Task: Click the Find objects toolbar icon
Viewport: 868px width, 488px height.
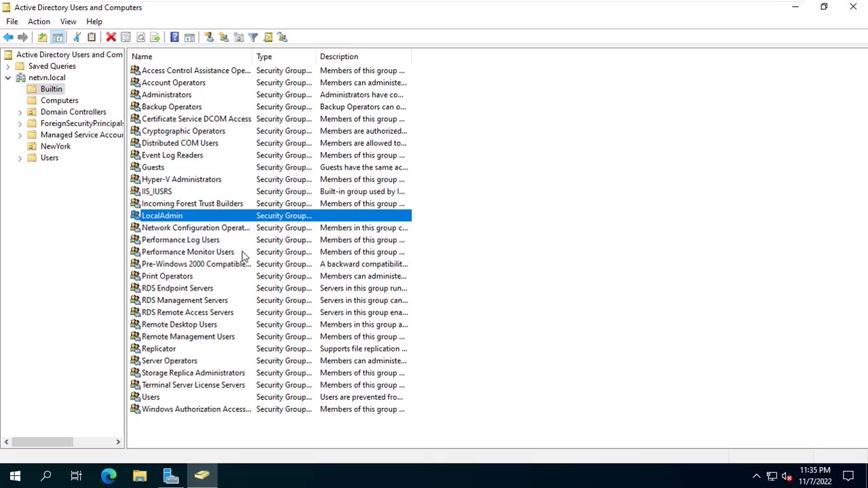Action: pos(268,37)
